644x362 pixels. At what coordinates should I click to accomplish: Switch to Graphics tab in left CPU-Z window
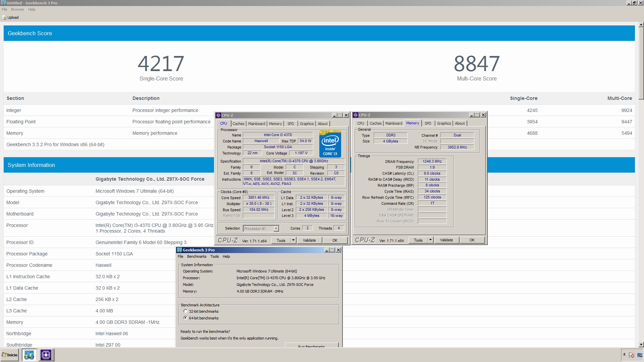[307, 124]
